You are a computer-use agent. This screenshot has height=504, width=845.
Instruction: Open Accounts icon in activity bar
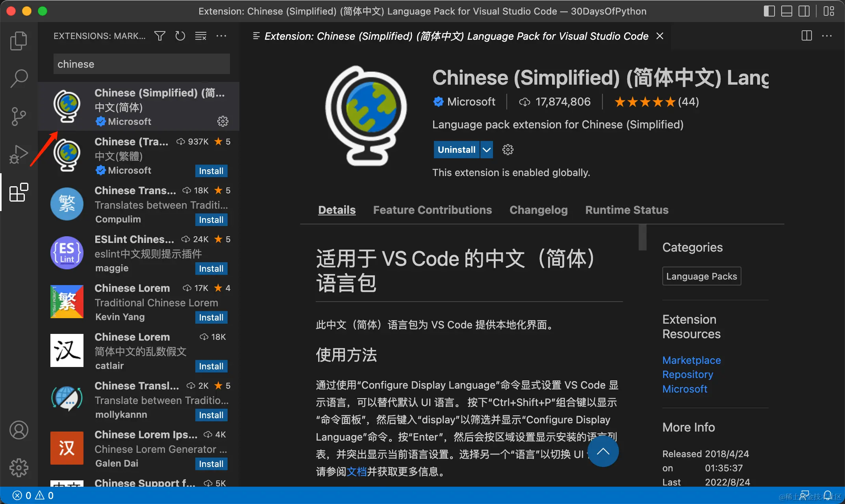(19, 430)
